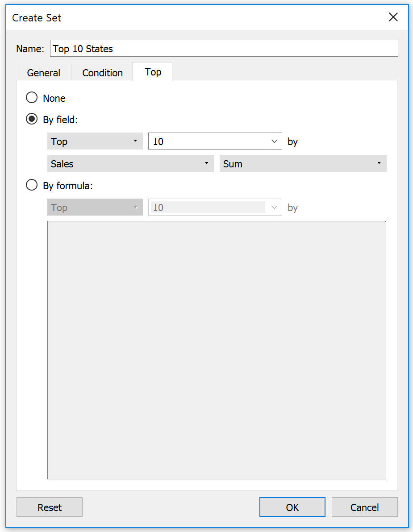Viewport: 413px width, 532px height.
Task: Open the count combo box showing 10 under By field
Action: pyautogui.click(x=215, y=141)
